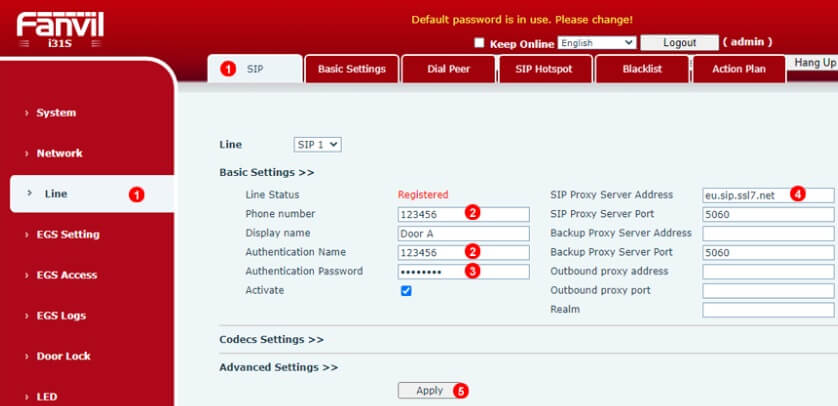
Task: Click the red badge 5 next to Apply
Action: tap(461, 391)
